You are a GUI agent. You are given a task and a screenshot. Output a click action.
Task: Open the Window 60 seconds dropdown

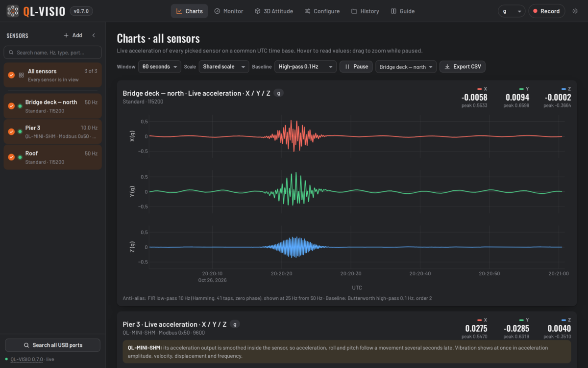pyautogui.click(x=159, y=67)
